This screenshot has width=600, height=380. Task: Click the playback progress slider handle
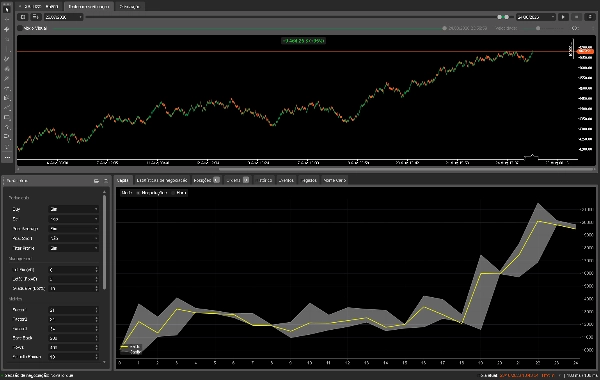444,28
